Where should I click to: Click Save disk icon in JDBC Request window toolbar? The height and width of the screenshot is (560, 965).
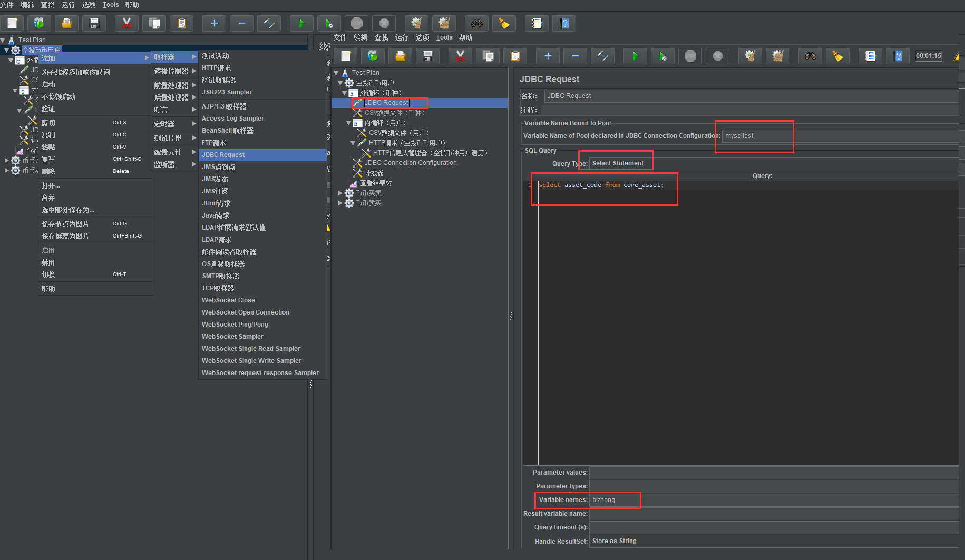click(x=428, y=56)
